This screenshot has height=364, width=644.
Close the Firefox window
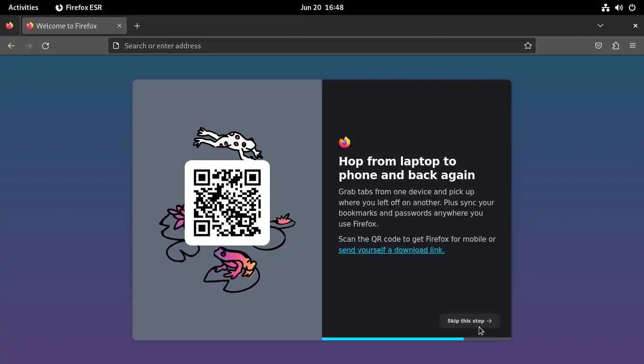point(635,26)
